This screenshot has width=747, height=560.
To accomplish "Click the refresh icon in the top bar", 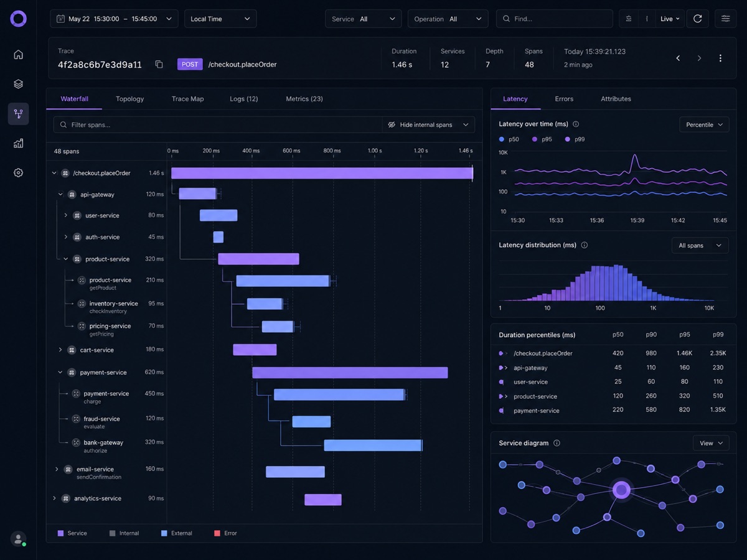I will [697, 19].
